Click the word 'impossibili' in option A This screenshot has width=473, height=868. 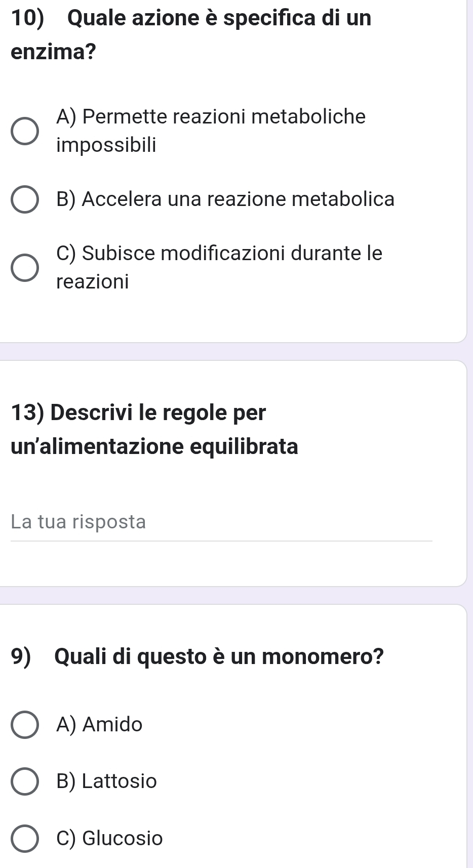(x=106, y=146)
